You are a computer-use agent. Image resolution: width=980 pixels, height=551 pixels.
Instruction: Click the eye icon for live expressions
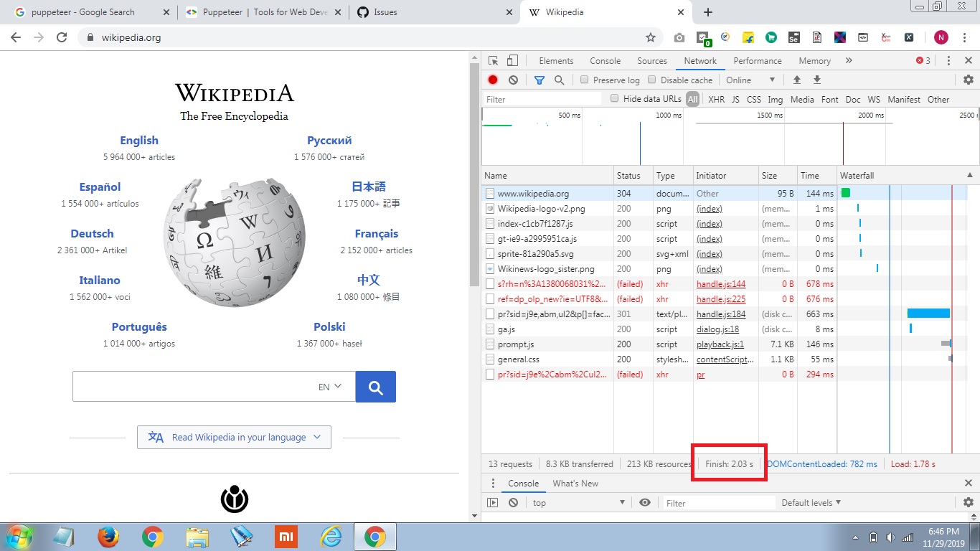tap(645, 502)
